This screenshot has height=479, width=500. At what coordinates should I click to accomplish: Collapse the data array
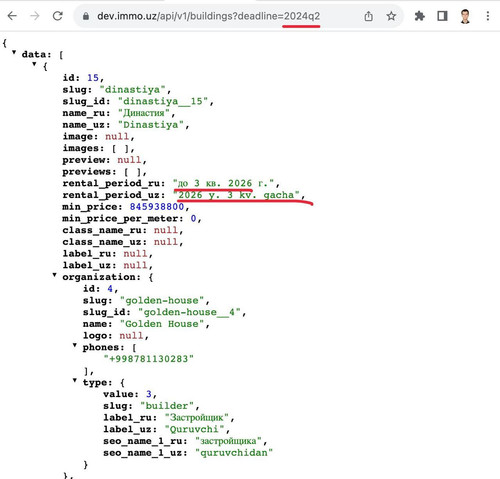tap(14, 52)
